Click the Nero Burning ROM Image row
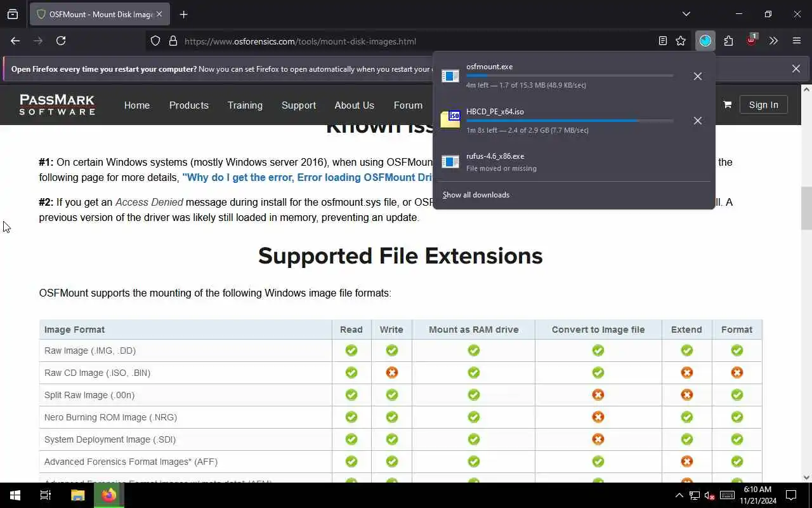 (x=400, y=417)
